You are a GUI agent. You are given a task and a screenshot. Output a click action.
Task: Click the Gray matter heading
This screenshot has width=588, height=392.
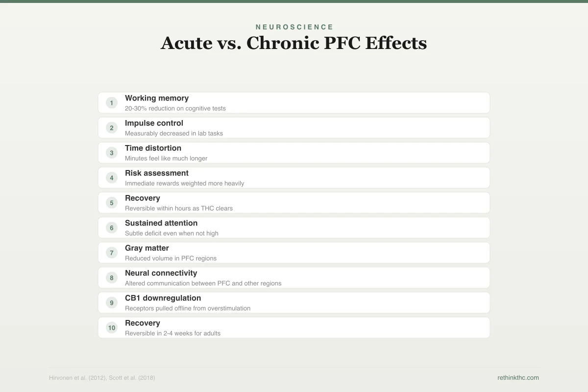click(x=147, y=248)
